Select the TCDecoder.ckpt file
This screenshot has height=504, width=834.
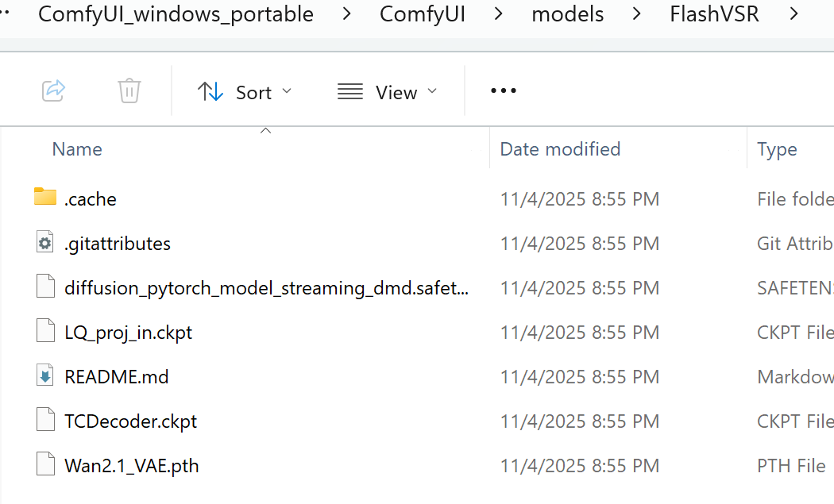coord(130,421)
